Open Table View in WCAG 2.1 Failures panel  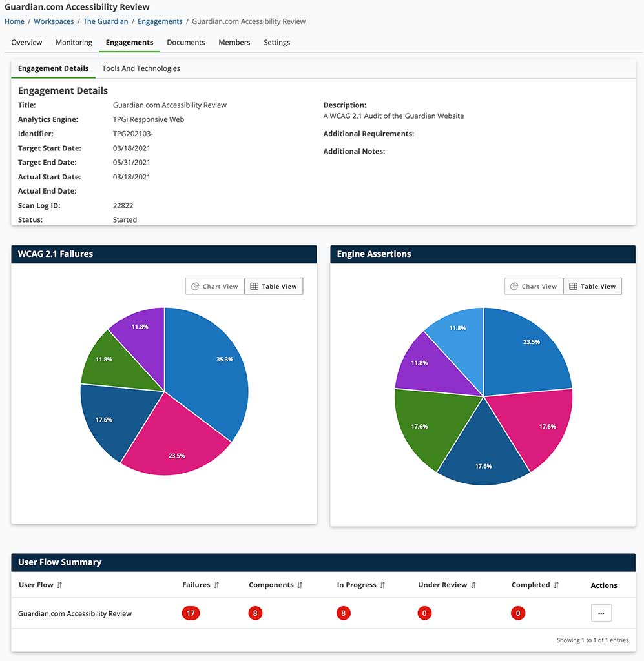coord(274,286)
